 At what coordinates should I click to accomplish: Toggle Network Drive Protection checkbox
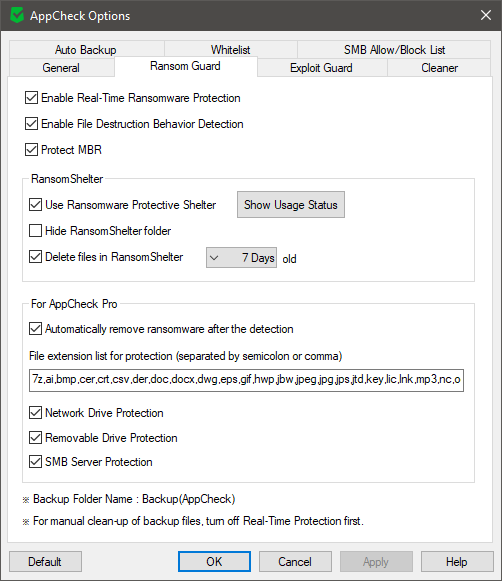pyautogui.click(x=36, y=412)
